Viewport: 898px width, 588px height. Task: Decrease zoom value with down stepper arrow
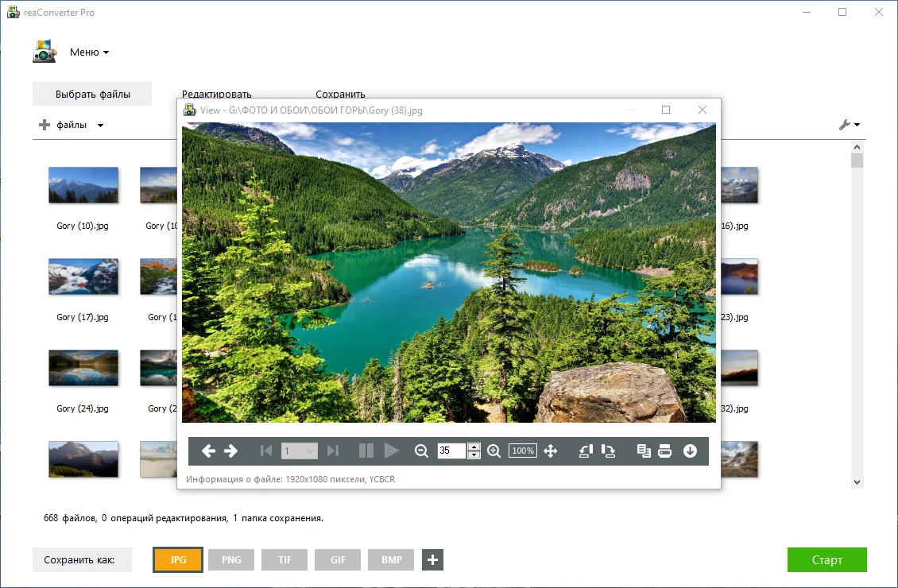coord(474,455)
